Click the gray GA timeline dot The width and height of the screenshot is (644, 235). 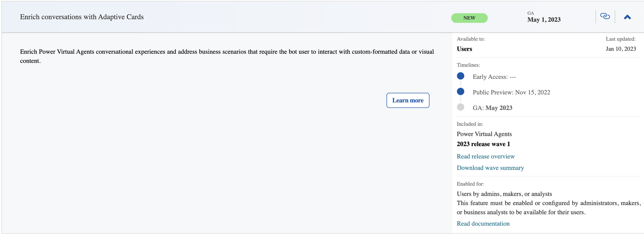pyautogui.click(x=460, y=107)
